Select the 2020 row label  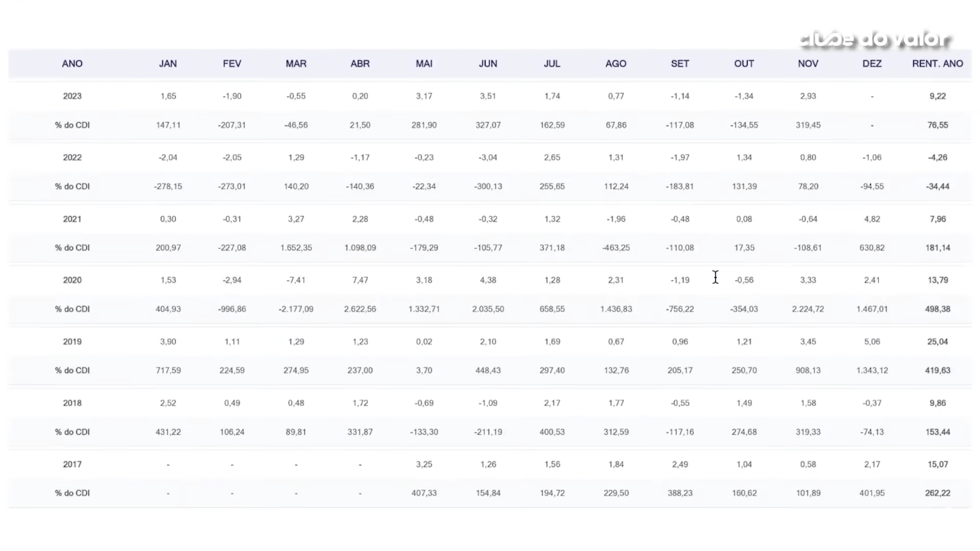click(72, 281)
